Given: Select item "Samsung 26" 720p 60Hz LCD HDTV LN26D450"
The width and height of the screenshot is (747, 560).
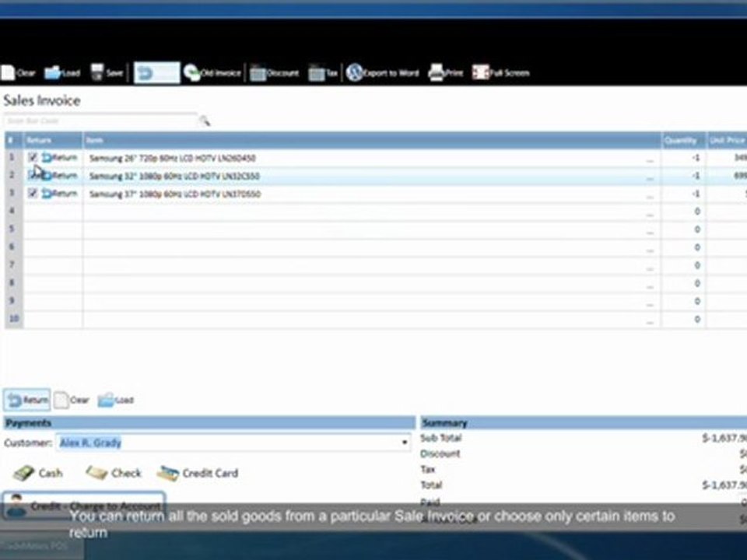Looking at the screenshot, I should pyautogui.click(x=173, y=158).
